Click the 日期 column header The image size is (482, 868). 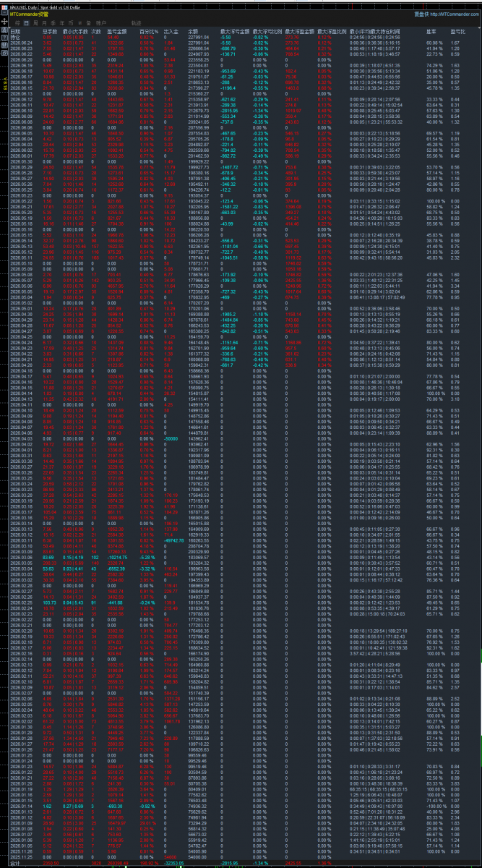tap(15, 32)
